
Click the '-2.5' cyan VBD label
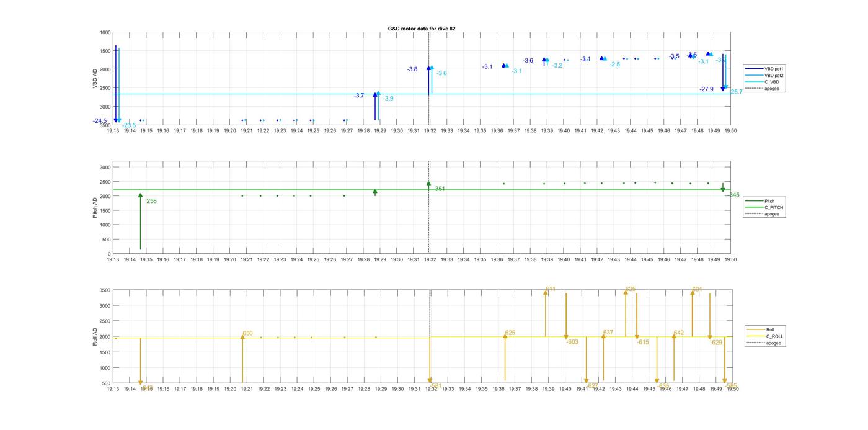click(x=615, y=65)
